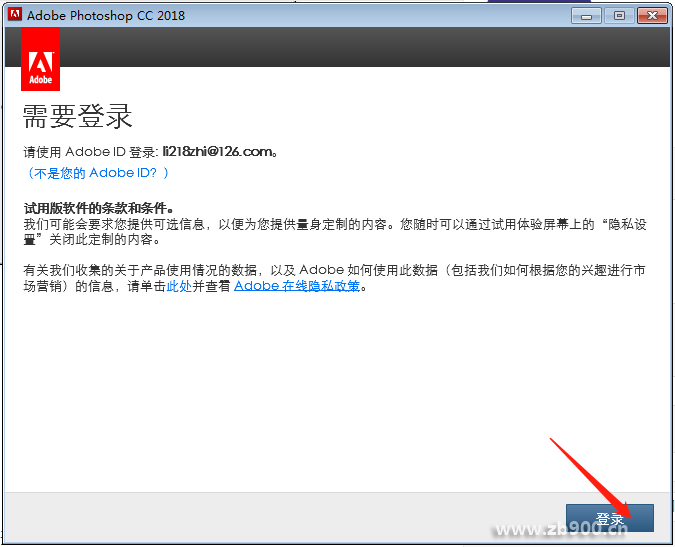Open the Adobe 在线隐私政策 link
This screenshot has width=675, height=547.
point(296,286)
